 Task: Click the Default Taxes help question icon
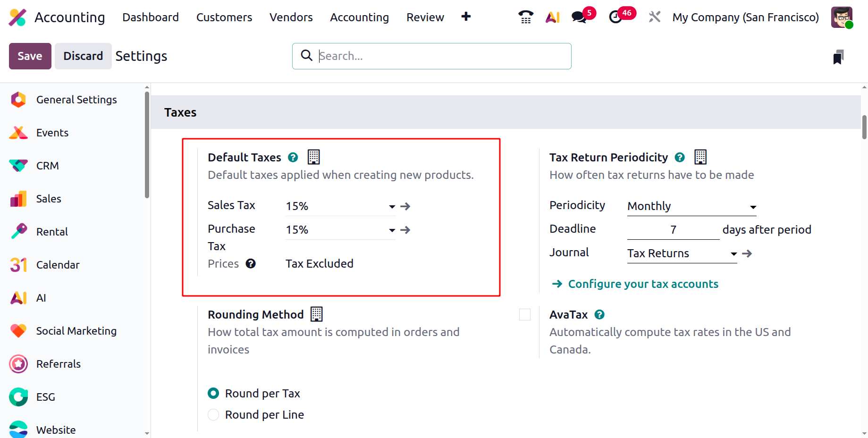click(293, 157)
